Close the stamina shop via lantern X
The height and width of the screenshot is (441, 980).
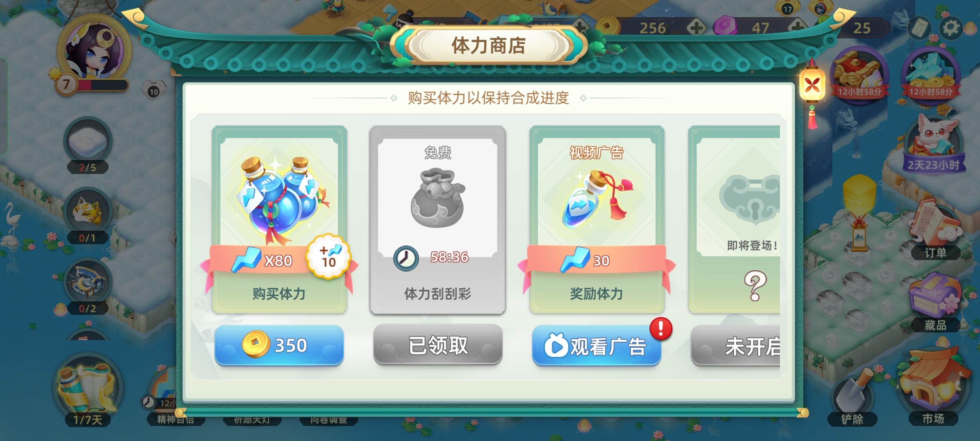812,86
